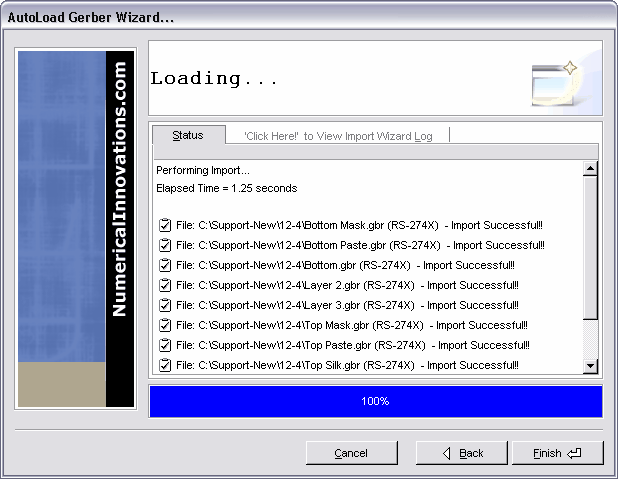Click the clipboard icon for Layer 2.gbr
This screenshot has width=618, height=479.
[x=165, y=285]
